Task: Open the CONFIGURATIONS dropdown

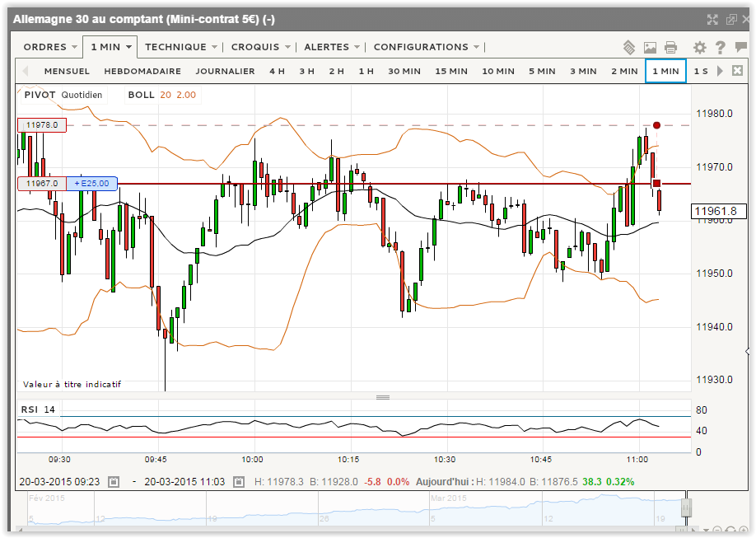Action: tap(427, 47)
